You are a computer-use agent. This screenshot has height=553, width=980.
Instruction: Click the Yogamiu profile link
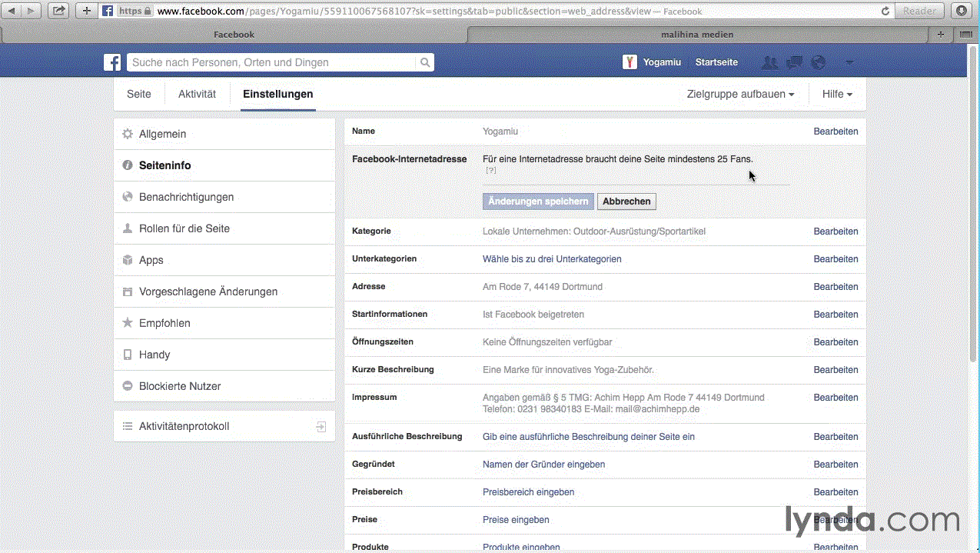[x=662, y=62]
